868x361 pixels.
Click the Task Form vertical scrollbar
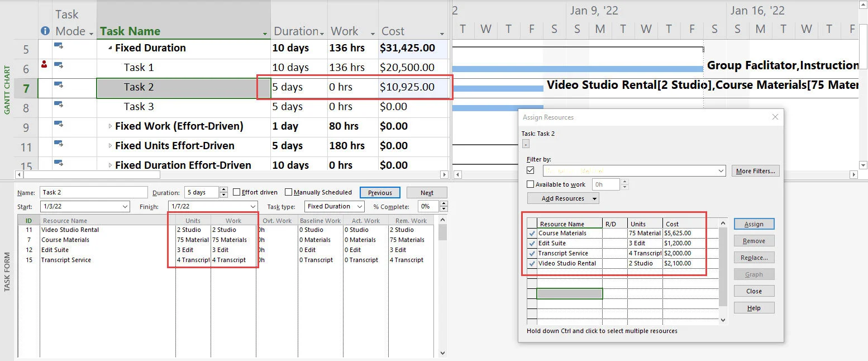pyautogui.click(x=443, y=285)
